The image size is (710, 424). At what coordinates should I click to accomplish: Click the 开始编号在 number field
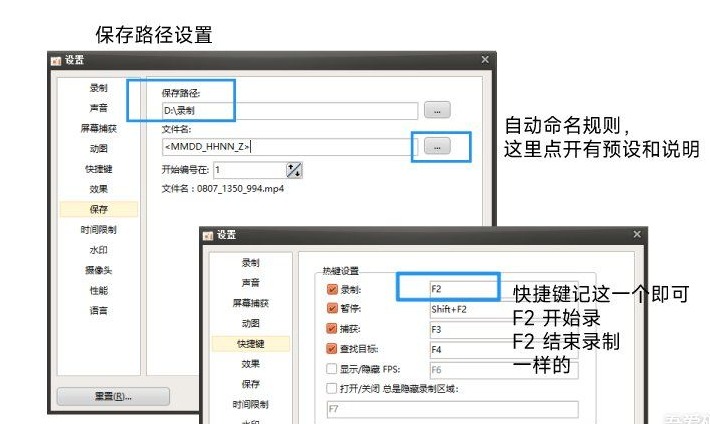pos(249,170)
